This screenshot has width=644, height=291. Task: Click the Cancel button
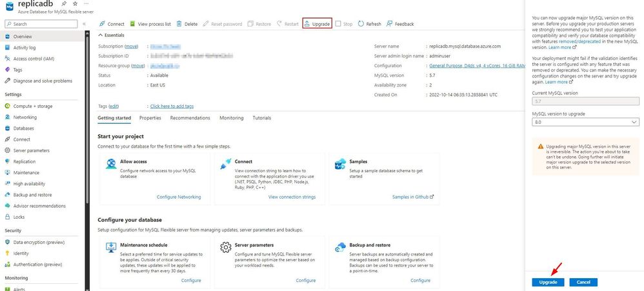coord(583,283)
